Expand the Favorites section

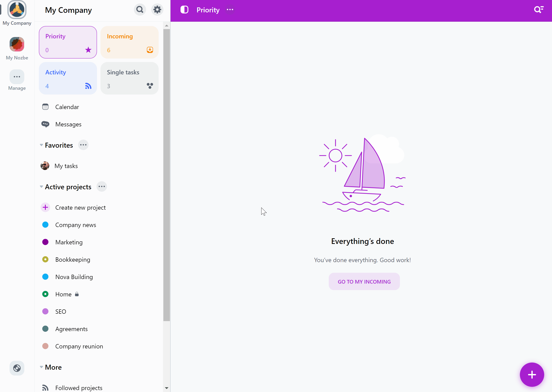click(x=41, y=145)
